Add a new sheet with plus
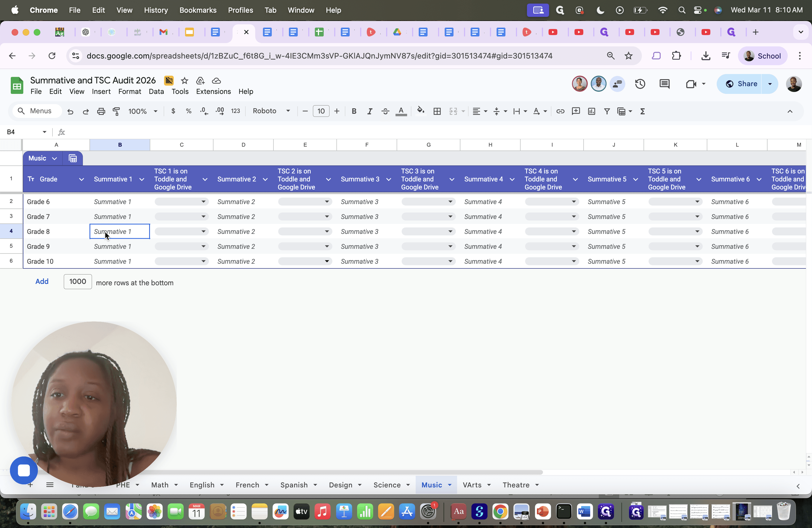Viewport: 812px width, 528px height. click(x=30, y=485)
